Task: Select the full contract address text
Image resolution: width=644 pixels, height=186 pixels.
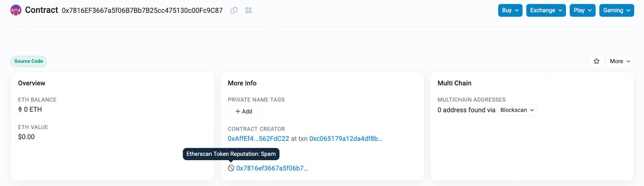Action: click(142, 10)
